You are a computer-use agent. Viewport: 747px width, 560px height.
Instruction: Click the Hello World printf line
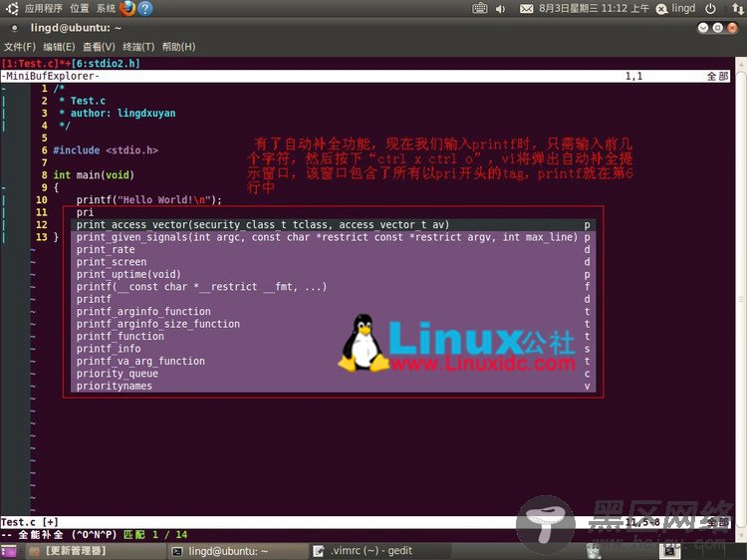[149, 199]
